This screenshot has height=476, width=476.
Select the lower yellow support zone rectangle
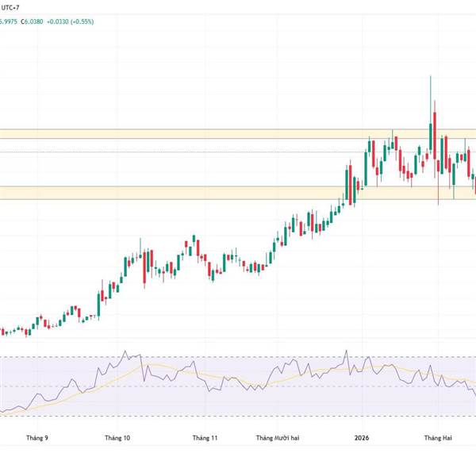(x=238, y=193)
